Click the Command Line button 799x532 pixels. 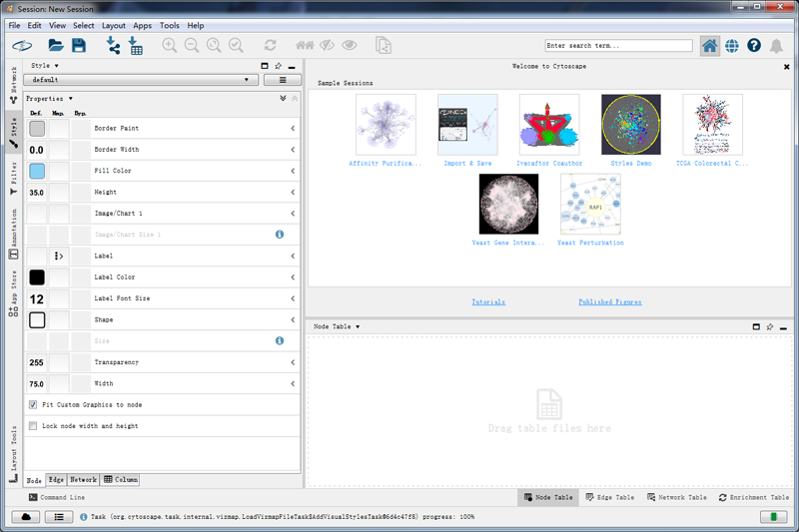pos(57,497)
